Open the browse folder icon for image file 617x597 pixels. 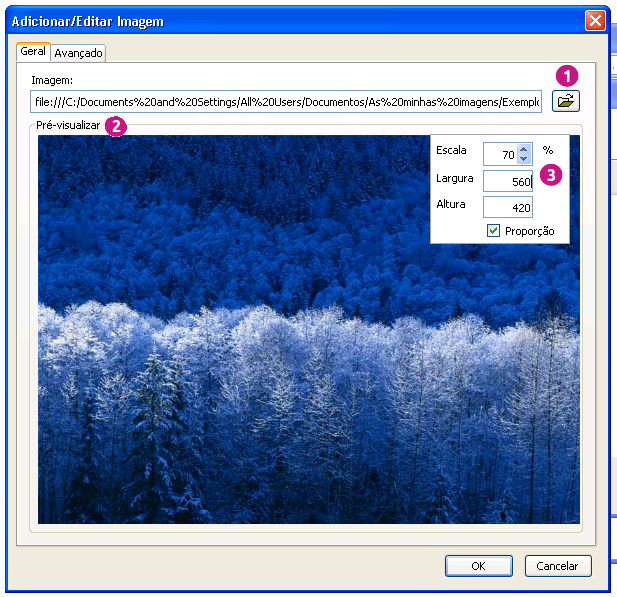tap(566, 101)
